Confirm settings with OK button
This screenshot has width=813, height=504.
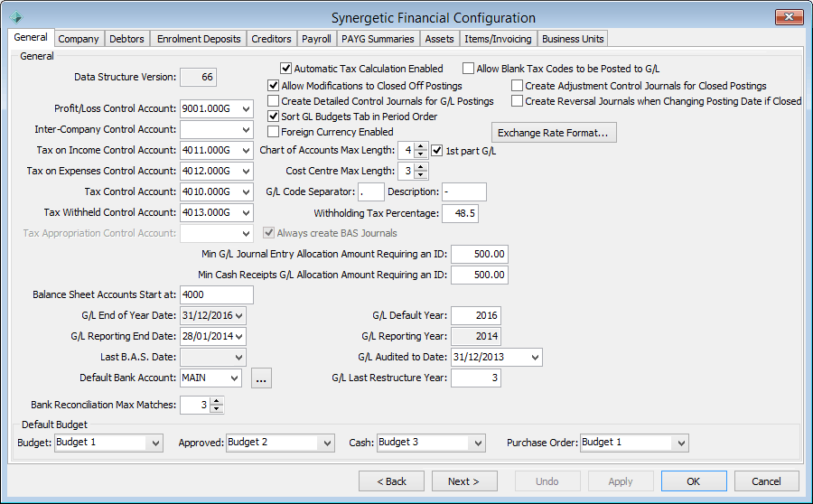(x=694, y=481)
